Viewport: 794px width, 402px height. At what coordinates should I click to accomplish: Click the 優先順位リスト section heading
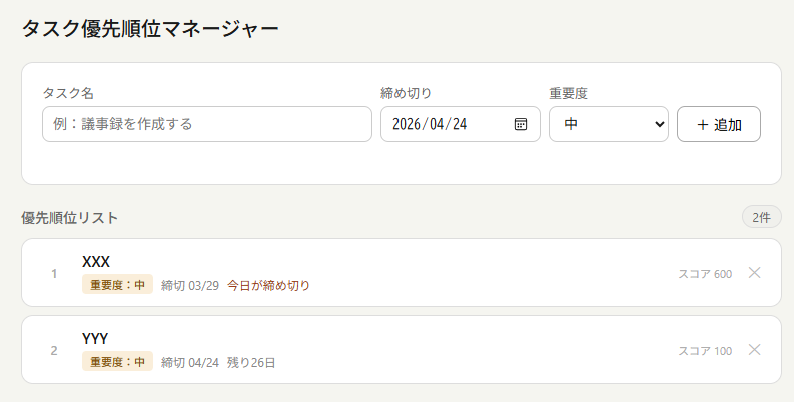[70, 217]
